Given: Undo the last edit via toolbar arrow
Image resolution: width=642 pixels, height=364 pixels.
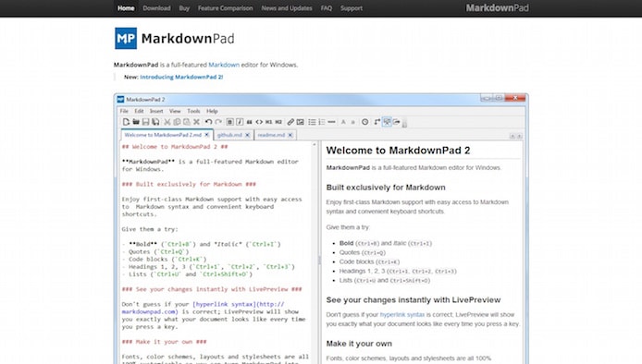Looking at the screenshot, I should [x=208, y=122].
